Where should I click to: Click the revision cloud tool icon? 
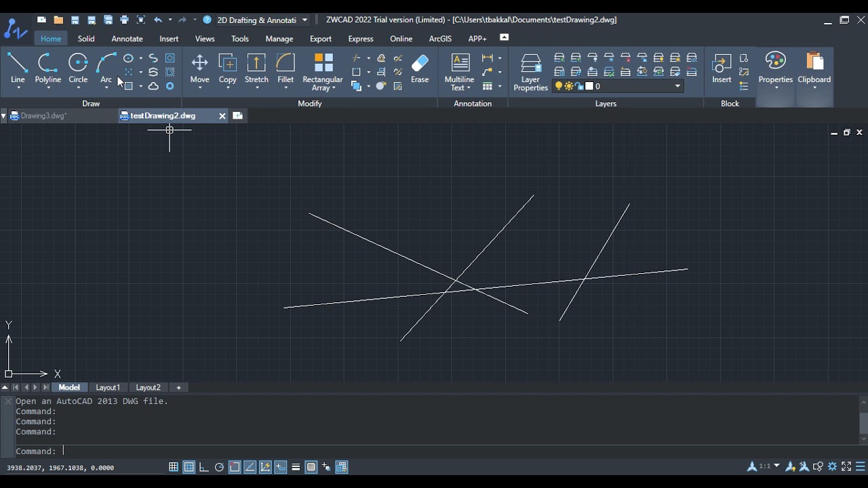tap(153, 86)
